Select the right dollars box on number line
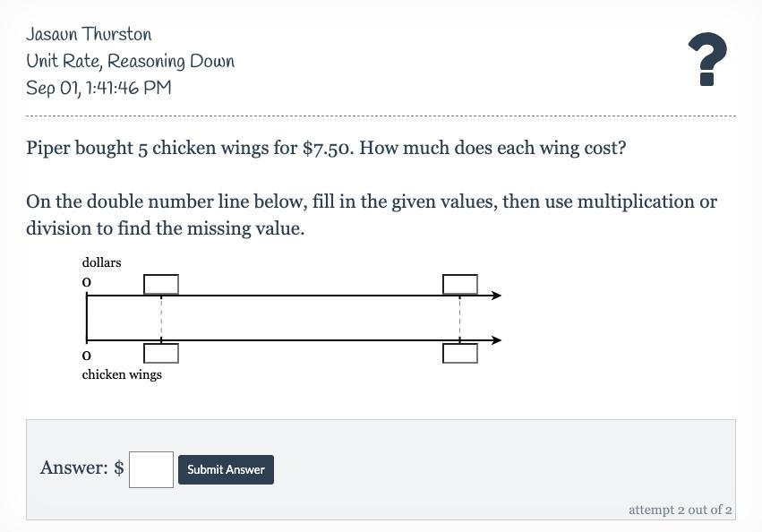The image size is (762, 532). (460, 284)
